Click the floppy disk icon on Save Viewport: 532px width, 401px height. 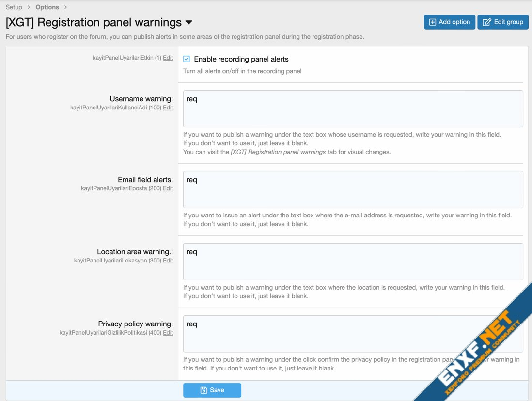click(204, 390)
